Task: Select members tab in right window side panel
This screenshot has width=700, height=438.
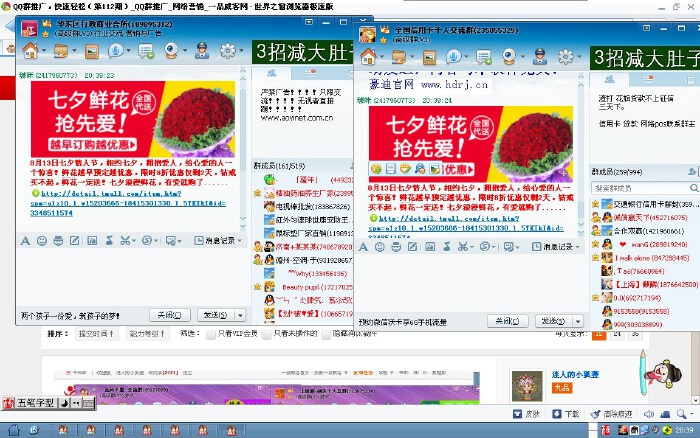Action: (609, 79)
